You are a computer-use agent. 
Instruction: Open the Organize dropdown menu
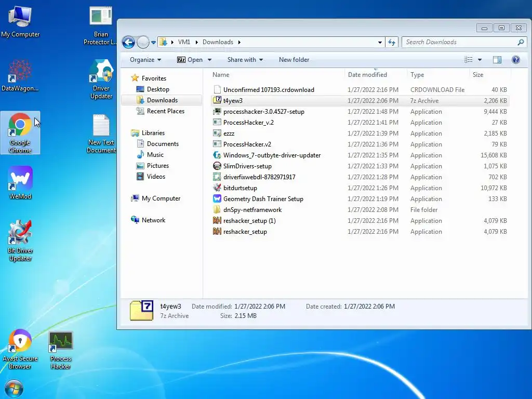point(145,60)
